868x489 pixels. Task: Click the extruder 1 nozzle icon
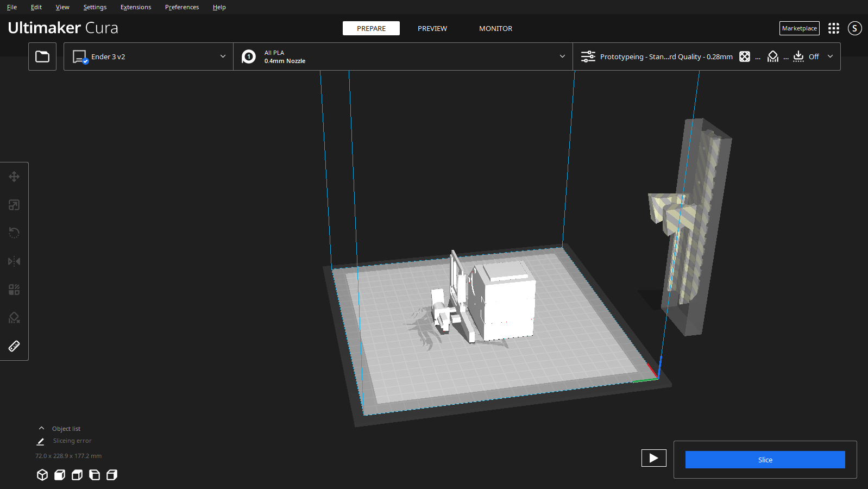249,57
